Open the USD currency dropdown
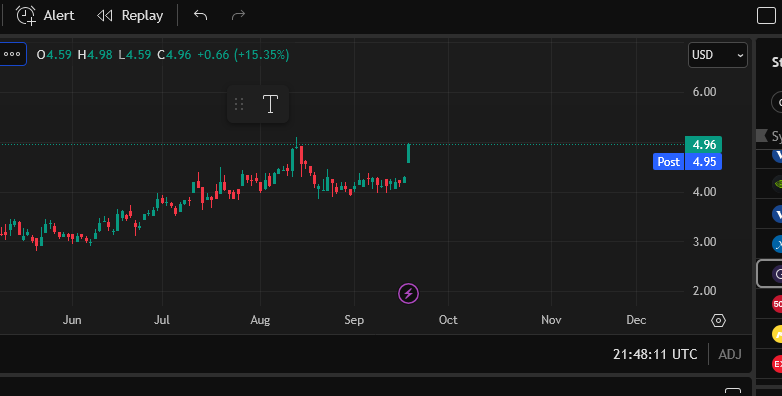The image size is (782, 396). 718,55
